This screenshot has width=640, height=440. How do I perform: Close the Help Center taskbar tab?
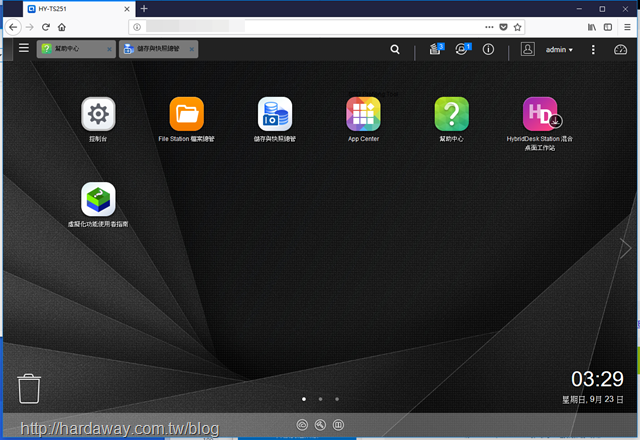(109, 49)
